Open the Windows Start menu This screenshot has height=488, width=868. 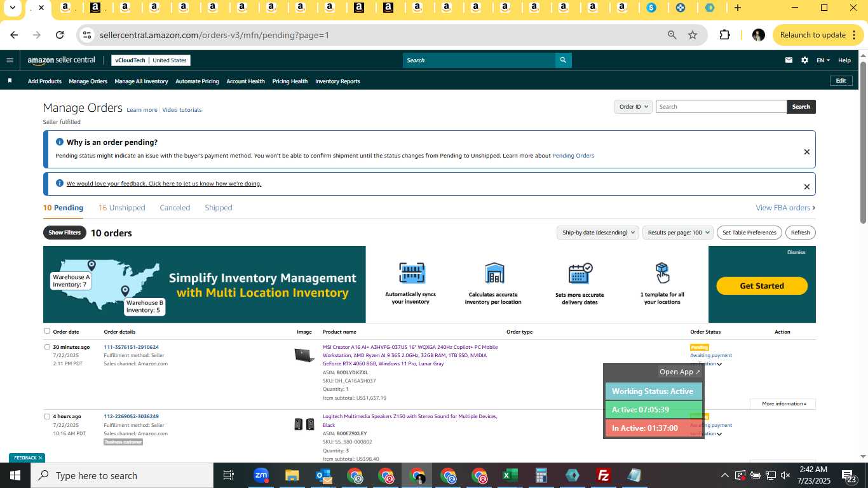coord(15,475)
